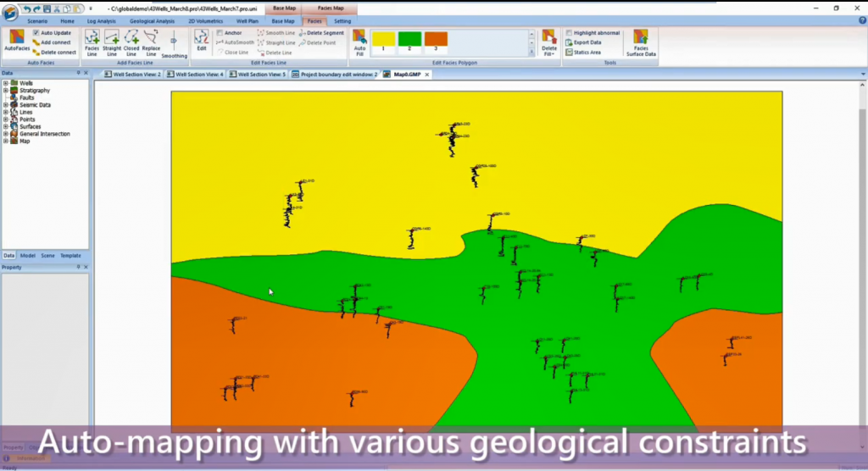868x471 pixels.
Task: Open quick access toolbar customize arrow
Action: click(91, 8)
